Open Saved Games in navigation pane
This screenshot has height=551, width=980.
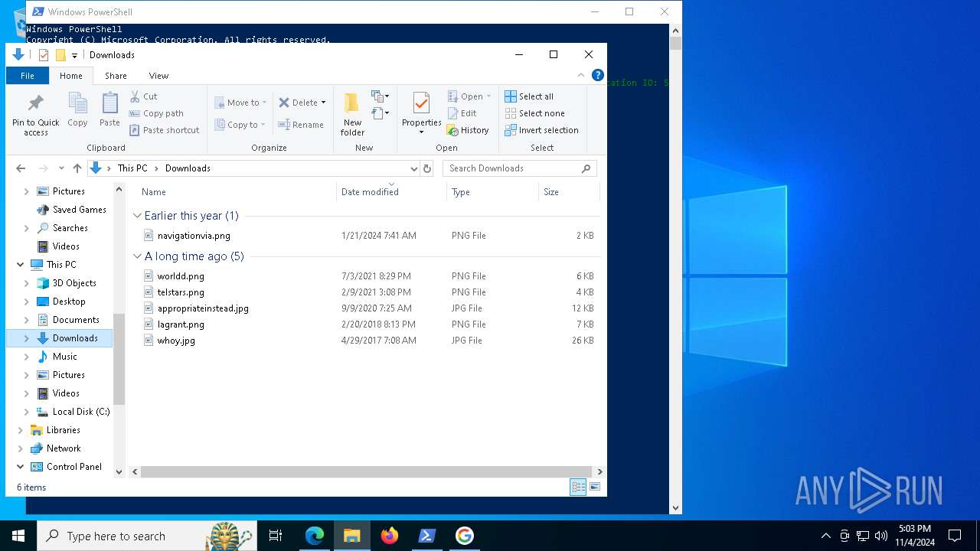(x=79, y=210)
